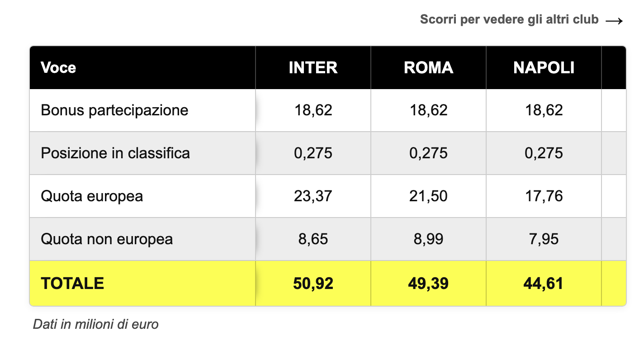The height and width of the screenshot is (341, 644).
Task: Select Inter's Quota europea value 23,37
Action: [313, 196]
